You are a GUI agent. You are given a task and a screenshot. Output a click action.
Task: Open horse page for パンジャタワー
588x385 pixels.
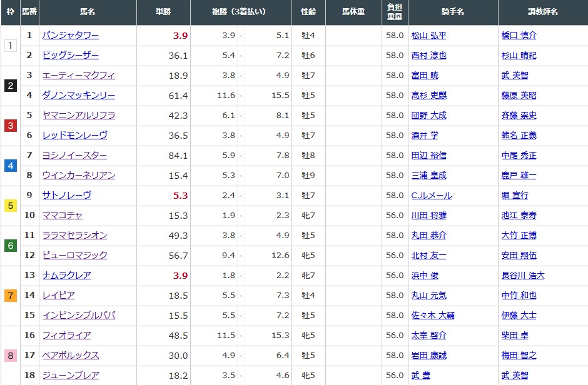(70, 36)
